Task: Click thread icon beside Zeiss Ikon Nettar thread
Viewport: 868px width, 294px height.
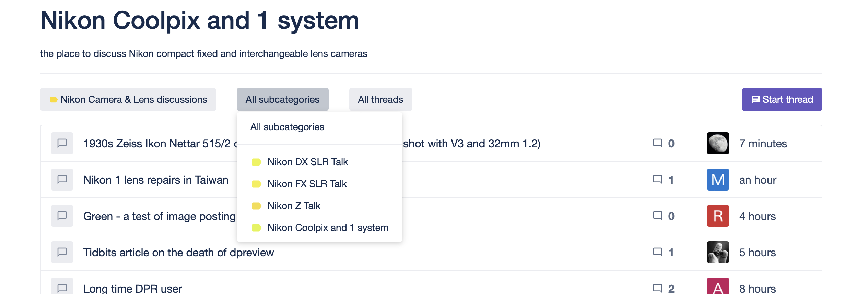Action: pos(62,143)
